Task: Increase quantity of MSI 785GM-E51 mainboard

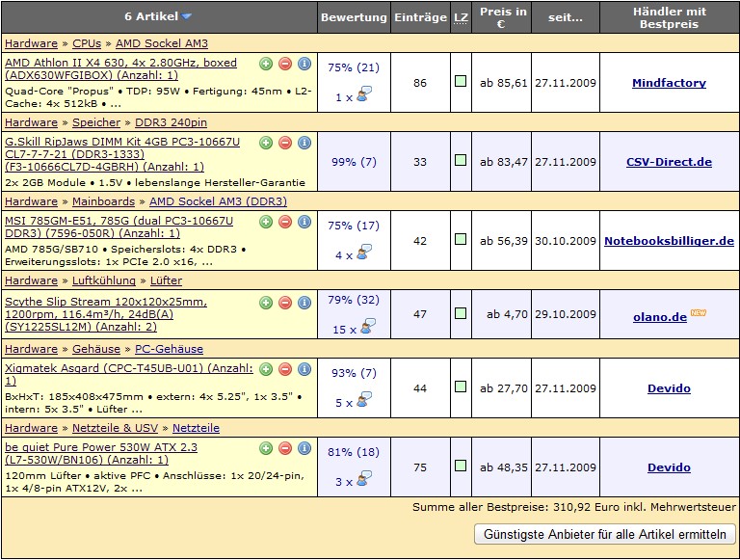Action: pyautogui.click(x=266, y=222)
